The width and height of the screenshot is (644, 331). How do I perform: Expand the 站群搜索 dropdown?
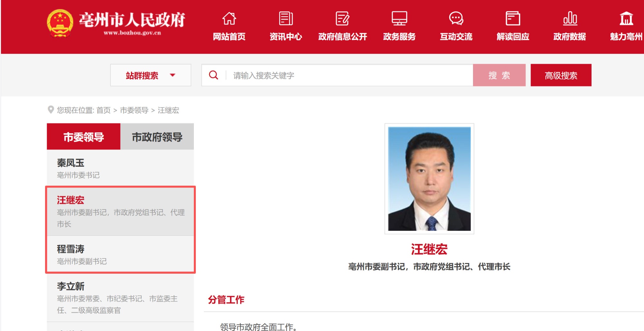[x=150, y=75]
